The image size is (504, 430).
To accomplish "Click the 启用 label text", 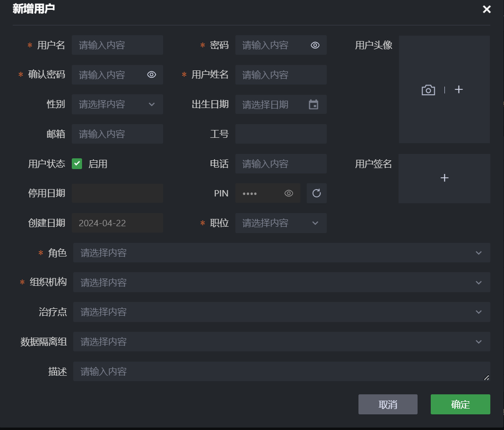I will point(98,164).
